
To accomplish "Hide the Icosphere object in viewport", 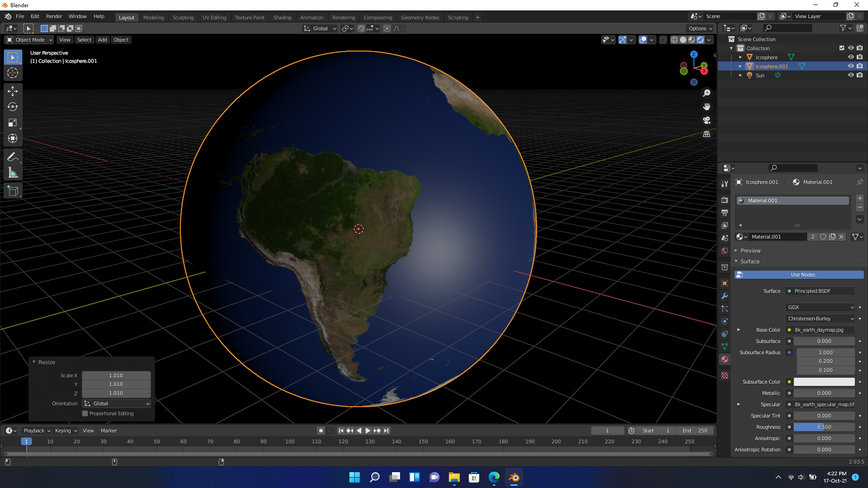I will [850, 57].
